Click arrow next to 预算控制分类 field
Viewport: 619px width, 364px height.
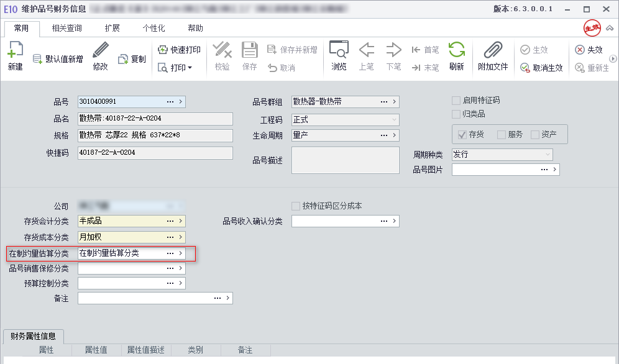tap(180, 283)
